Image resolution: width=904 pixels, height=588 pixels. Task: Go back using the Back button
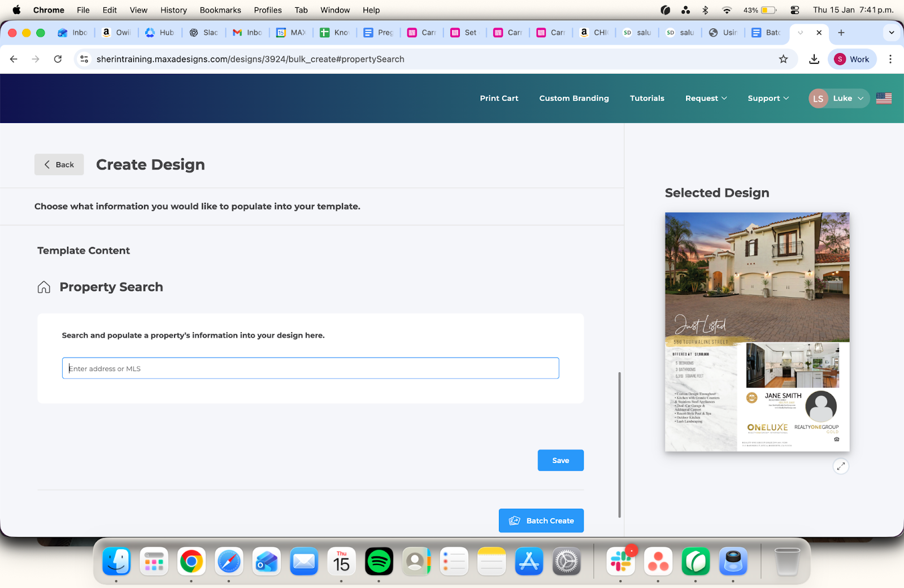click(x=59, y=164)
